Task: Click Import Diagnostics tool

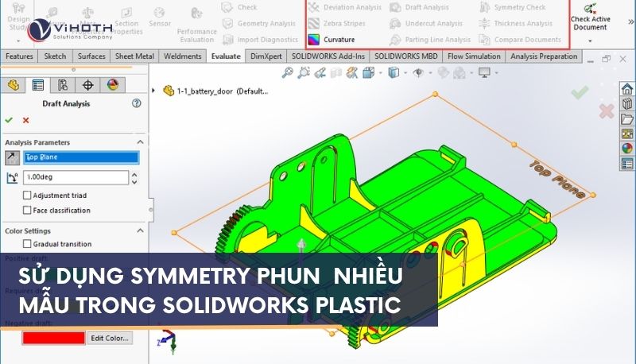Action: click(x=261, y=40)
